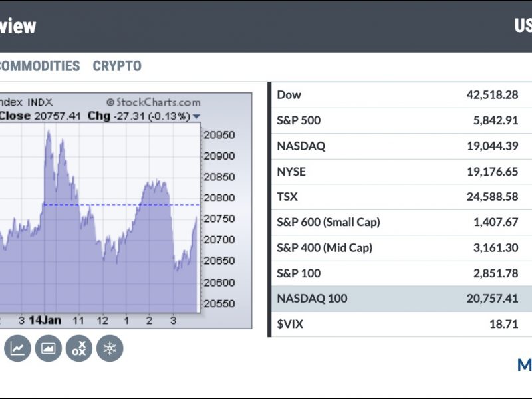532x399 pixels.
Task: Click the value 2,851.78
Action: coord(495,273)
